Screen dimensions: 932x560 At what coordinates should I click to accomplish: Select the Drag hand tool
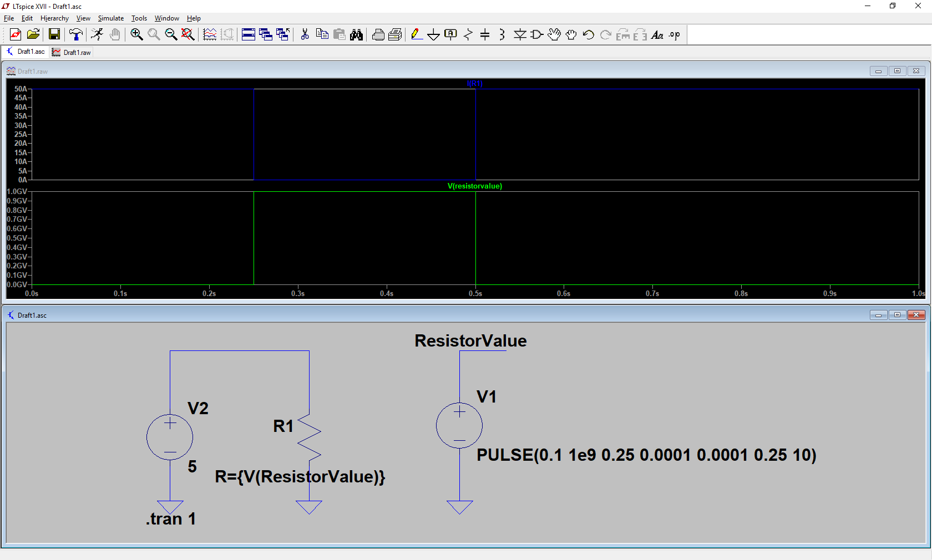click(571, 34)
